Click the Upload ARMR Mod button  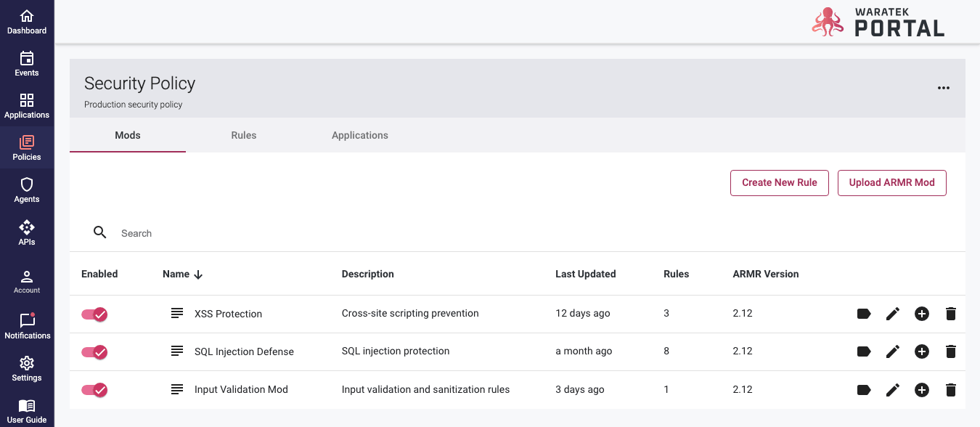(x=891, y=183)
